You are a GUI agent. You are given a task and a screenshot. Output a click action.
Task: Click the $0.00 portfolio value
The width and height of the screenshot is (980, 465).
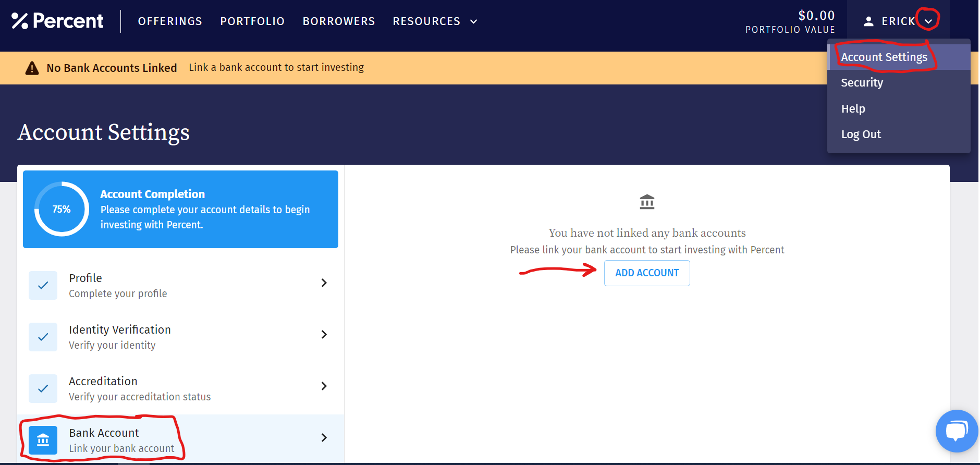point(816,16)
